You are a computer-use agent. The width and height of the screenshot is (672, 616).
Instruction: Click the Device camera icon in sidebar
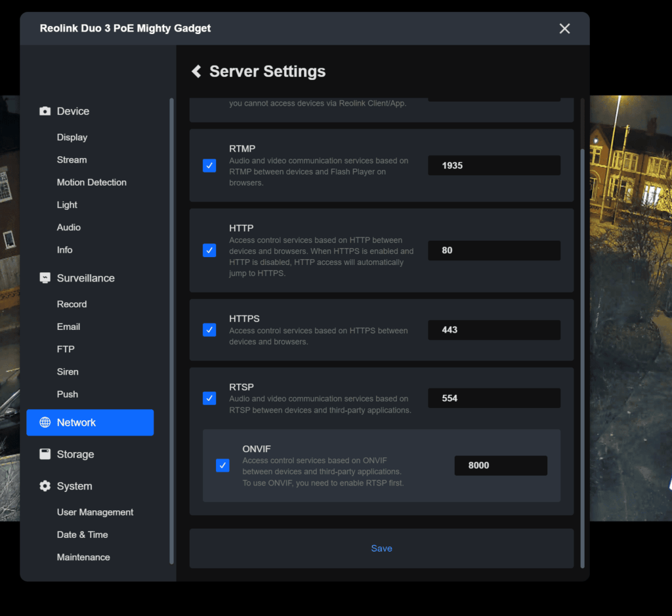tap(45, 112)
